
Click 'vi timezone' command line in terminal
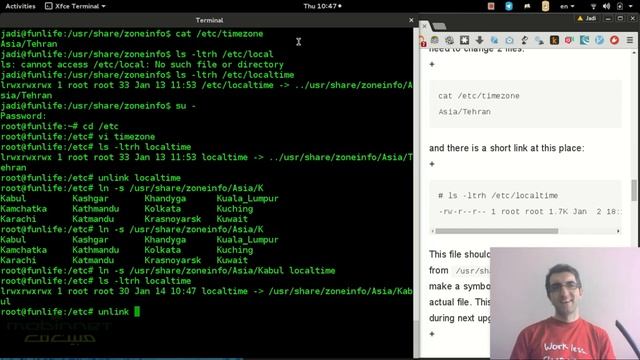pyautogui.click(x=78, y=137)
